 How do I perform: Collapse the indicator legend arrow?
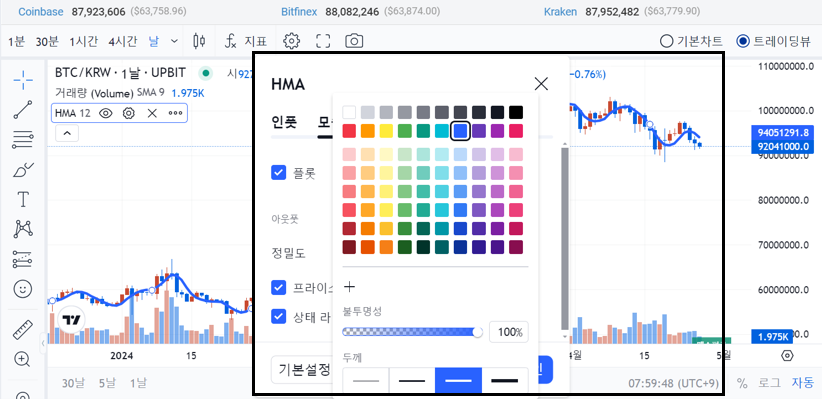[x=67, y=133]
